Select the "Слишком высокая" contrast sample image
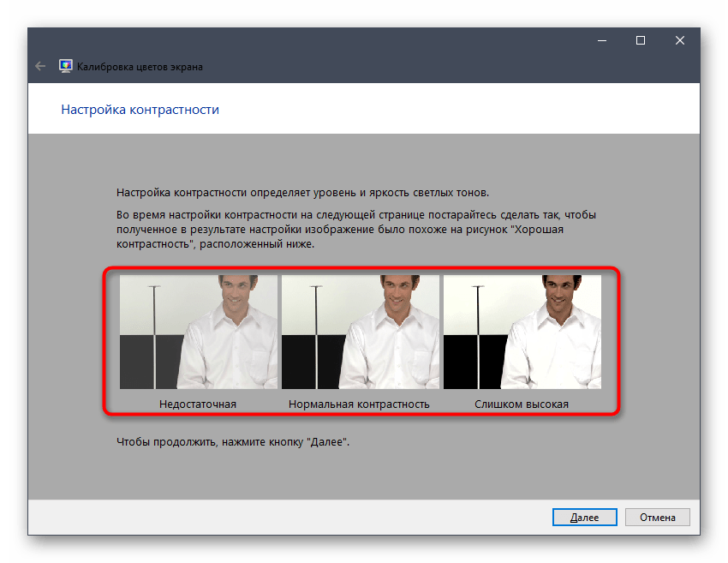728x563 pixels. (522, 332)
